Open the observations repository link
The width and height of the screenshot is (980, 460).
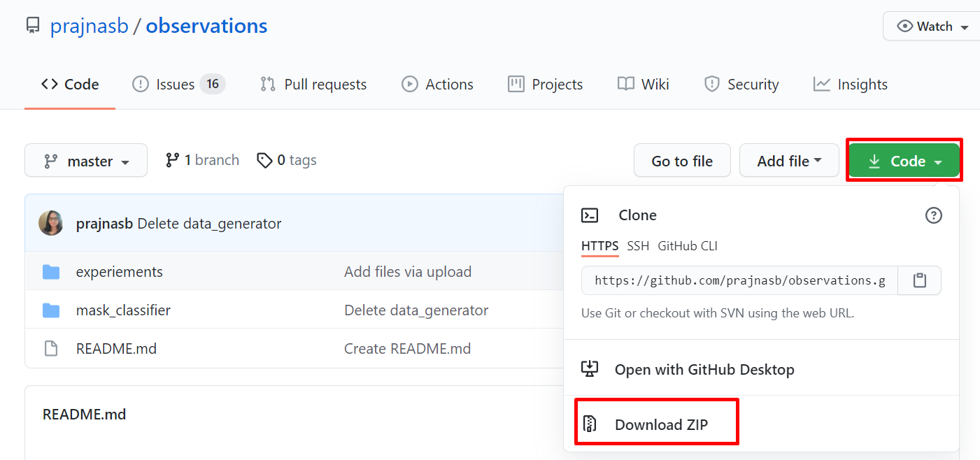point(206,26)
